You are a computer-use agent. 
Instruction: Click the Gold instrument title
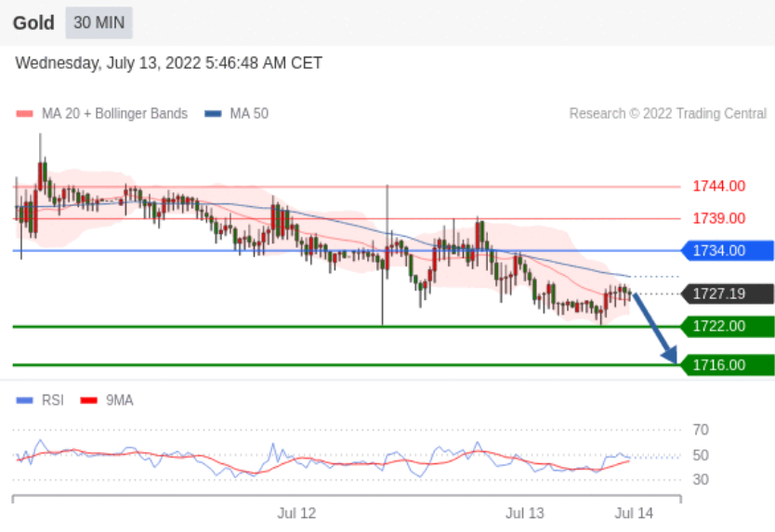33,22
